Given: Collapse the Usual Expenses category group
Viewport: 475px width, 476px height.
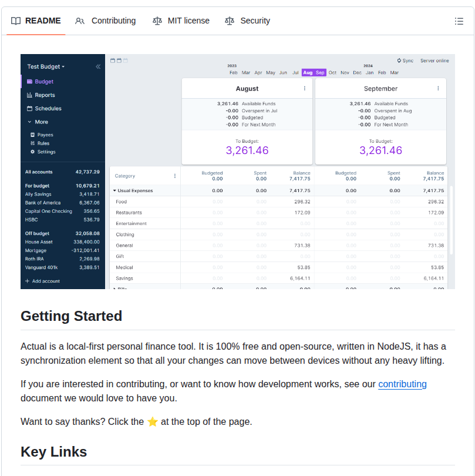Looking at the screenshot, I should [114, 190].
